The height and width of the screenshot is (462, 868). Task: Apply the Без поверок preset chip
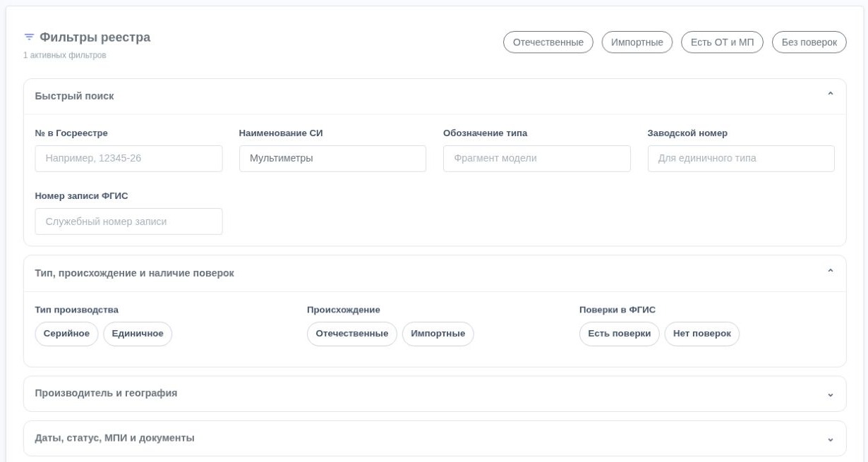[809, 42]
